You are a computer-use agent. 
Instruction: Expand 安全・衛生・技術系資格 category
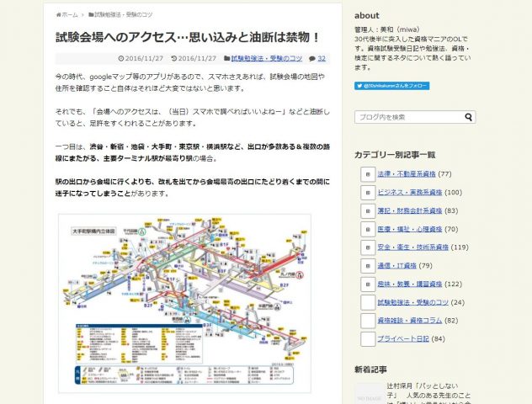[368, 247]
